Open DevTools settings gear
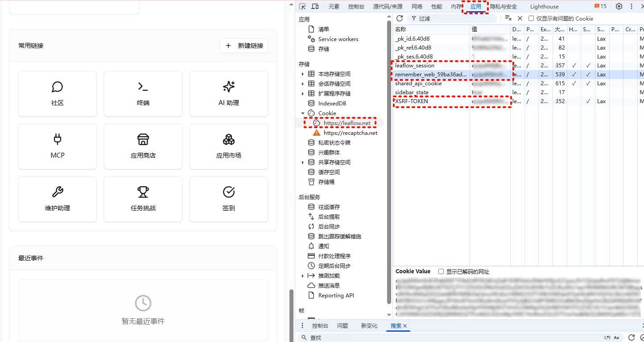The height and width of the screenshot is (342, 644). point(619,6)
